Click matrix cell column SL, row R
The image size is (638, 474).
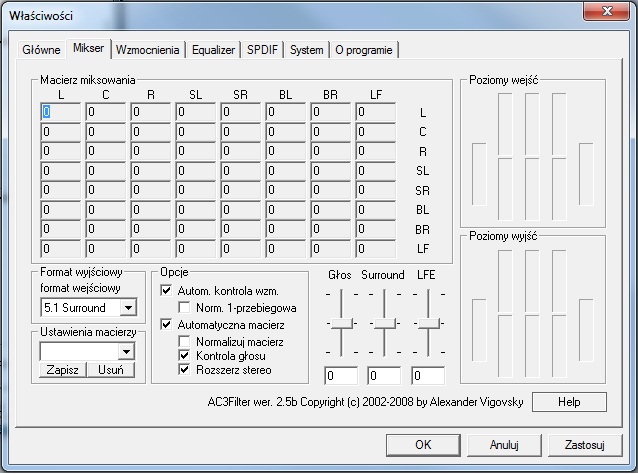click(x=196, y=151)
